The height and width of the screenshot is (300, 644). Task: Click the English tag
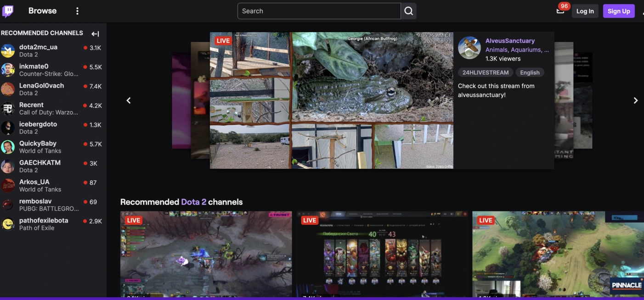530,72
